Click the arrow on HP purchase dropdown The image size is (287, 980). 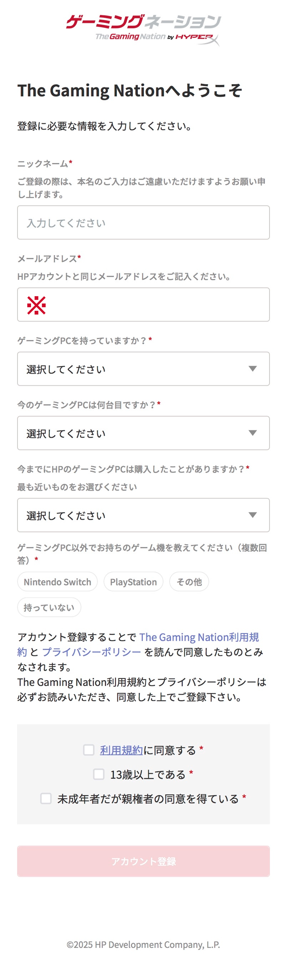[252, 515]
